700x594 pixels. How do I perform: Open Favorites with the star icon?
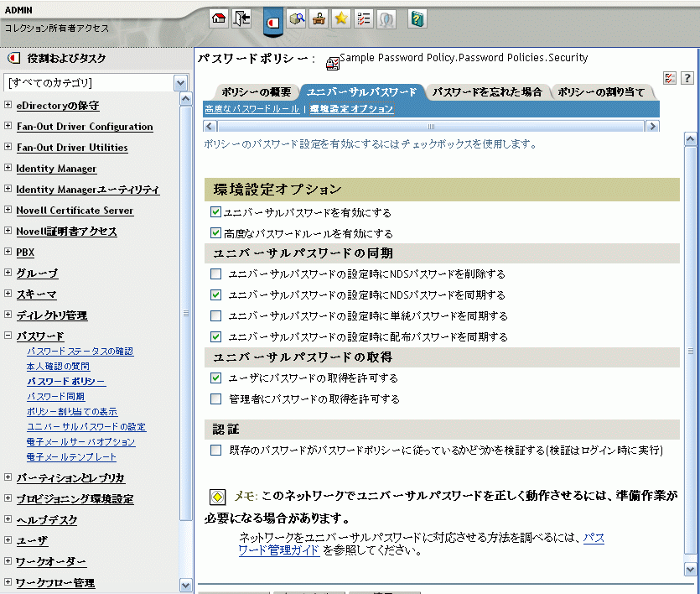tap(341, 18)
